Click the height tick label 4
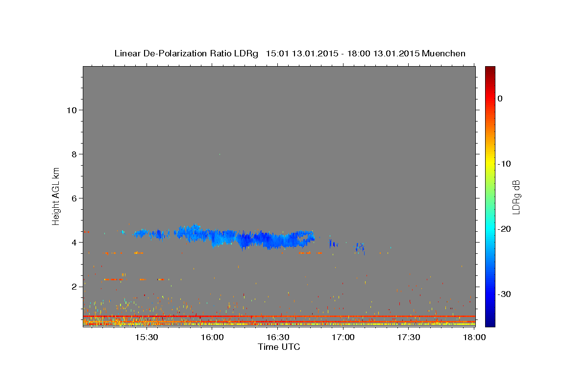 click(73, 242)
